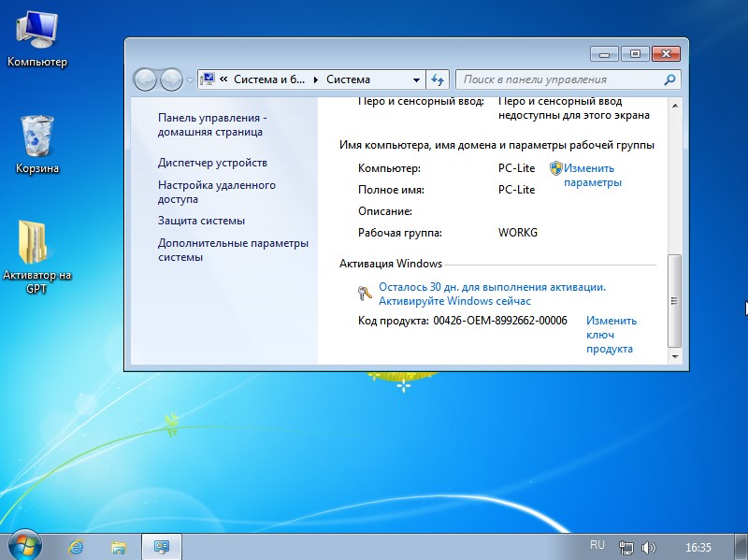The width and height of the screenshot is (748, 560).
Task: Minimize the Система window
Action: [x=604, y=54]
